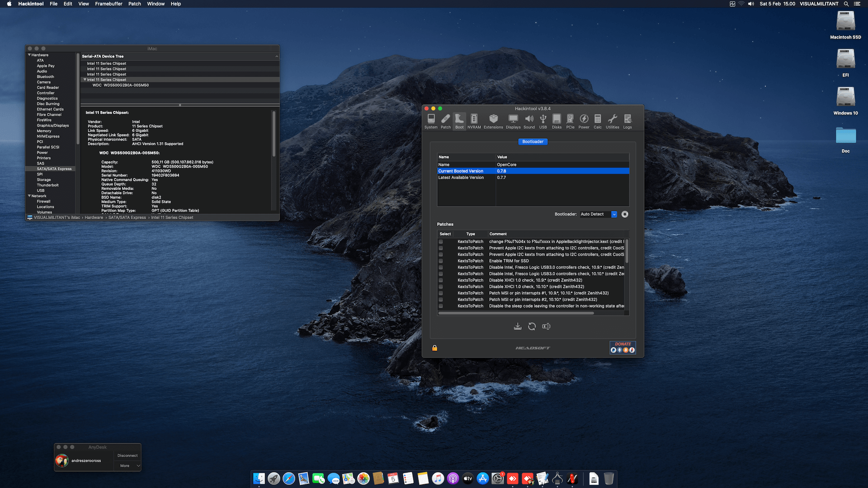Click the download icon below the patches list
Screen dimensions: 868x488
click(x=518, y=326)
